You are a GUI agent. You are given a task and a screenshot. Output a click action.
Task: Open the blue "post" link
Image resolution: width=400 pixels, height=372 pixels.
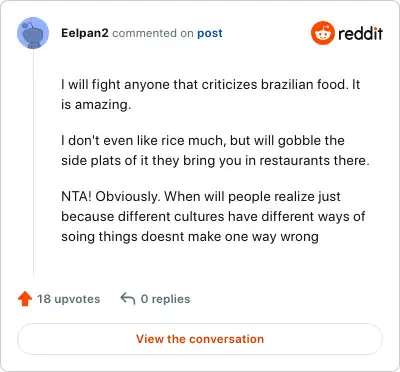(x=210, y=33)
